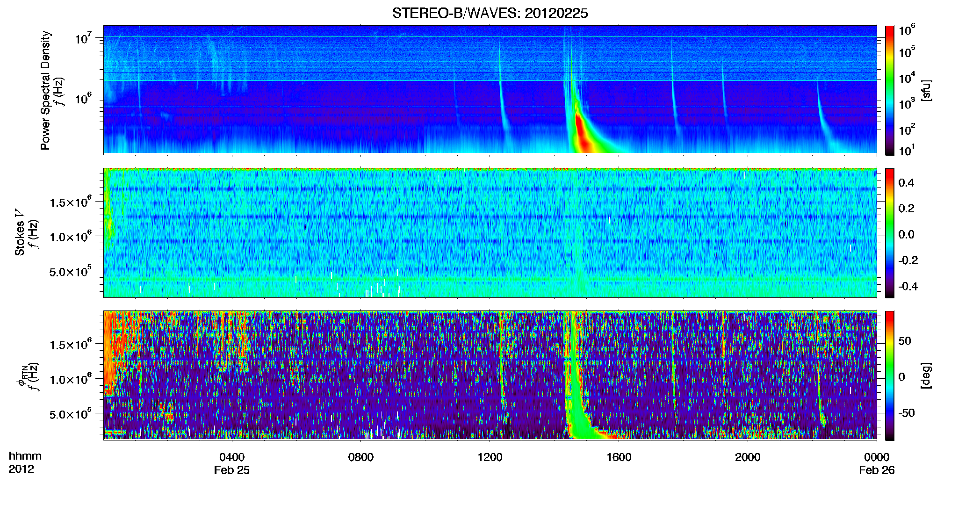The image size is (980, 505).
Task: Click the 2012 year caption
Action: click(21, 469)
